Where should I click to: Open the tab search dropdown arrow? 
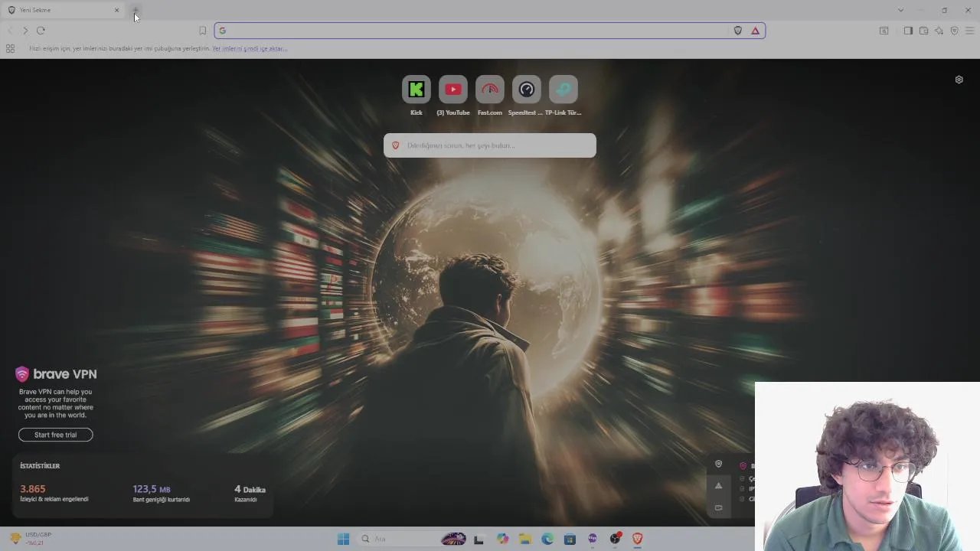coord(900,10)
